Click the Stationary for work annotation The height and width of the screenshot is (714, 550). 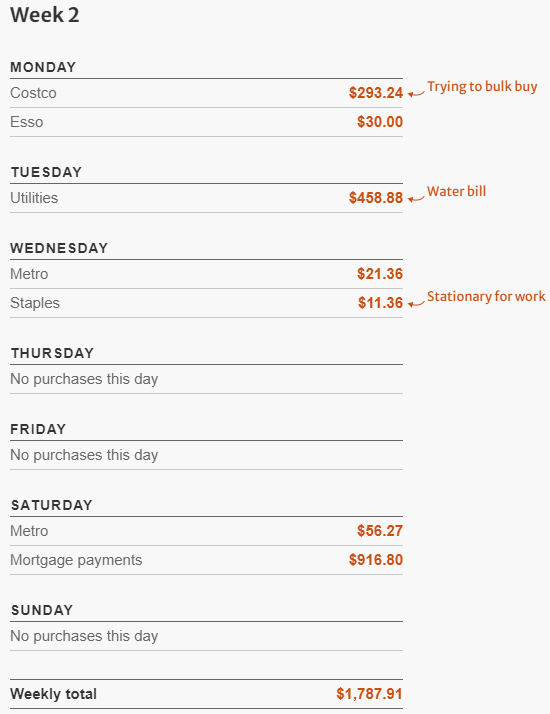[x=486, y=296]
